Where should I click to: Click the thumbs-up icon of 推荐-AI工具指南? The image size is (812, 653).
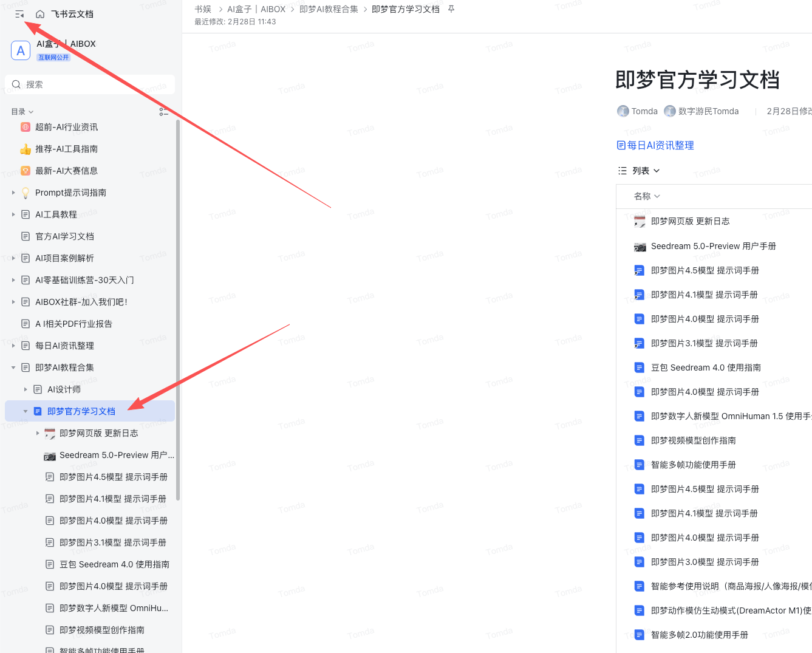[26, 149]
